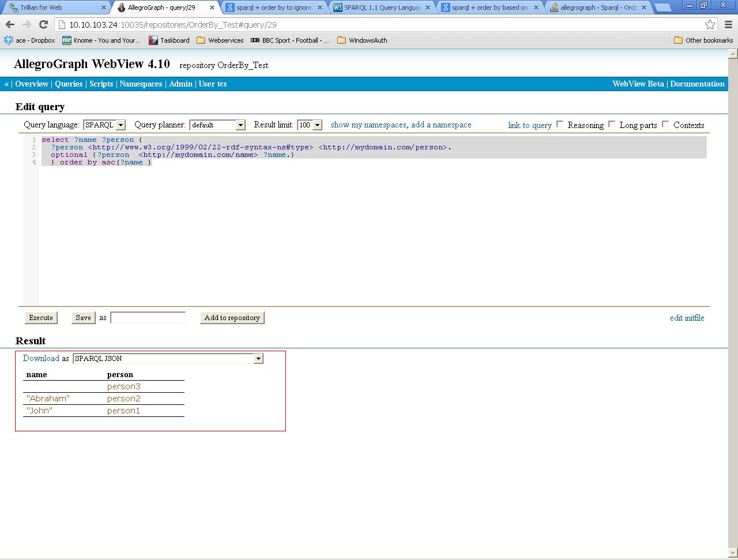This screenshot has width=738, height=560.
Task: Close the SPARQL 1.1 Query Language tab
Action: click(x=428, y=7)
